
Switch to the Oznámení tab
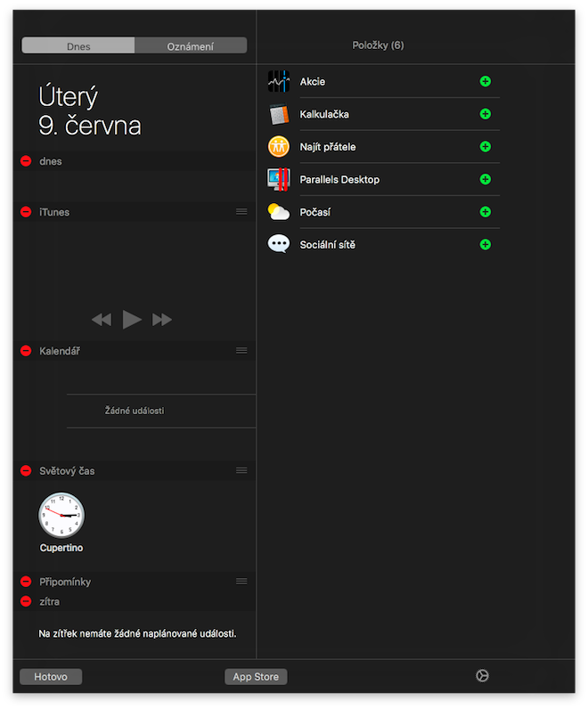click(191, 45)
